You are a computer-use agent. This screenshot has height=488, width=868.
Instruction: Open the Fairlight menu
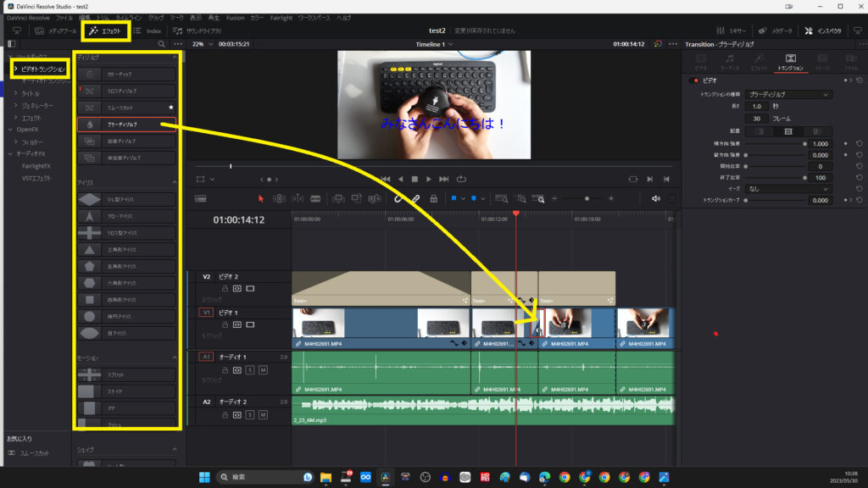click(281, 18)
